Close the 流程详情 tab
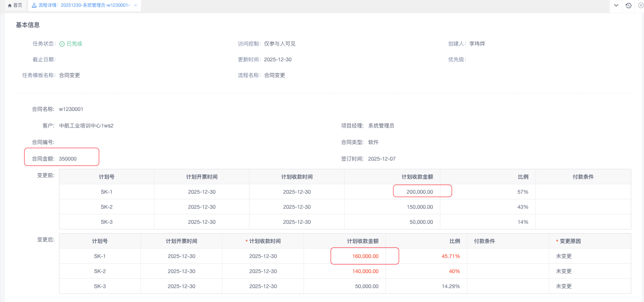 tap(136, 5)
